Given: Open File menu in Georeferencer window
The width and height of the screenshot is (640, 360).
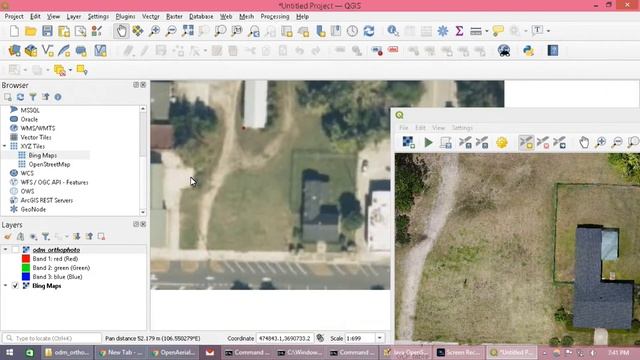Looking at the screenshot, I should (404, 128).
